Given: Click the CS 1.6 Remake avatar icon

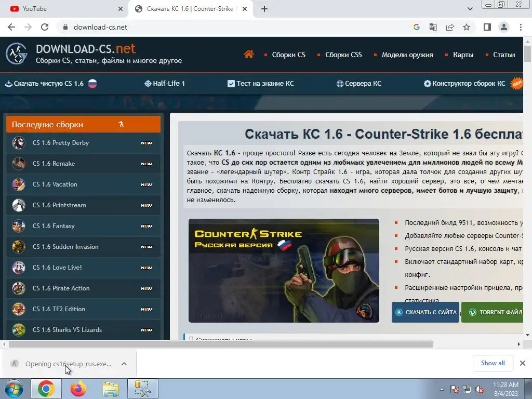Looking at the screenshot, I should pos(19,164).
